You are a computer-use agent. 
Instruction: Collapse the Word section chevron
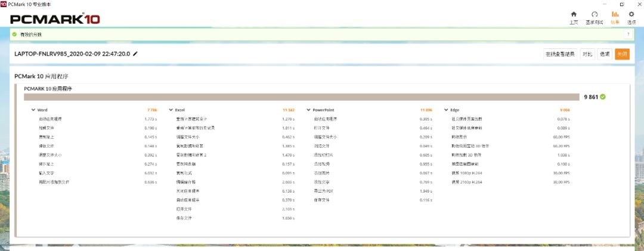[33, 110]
